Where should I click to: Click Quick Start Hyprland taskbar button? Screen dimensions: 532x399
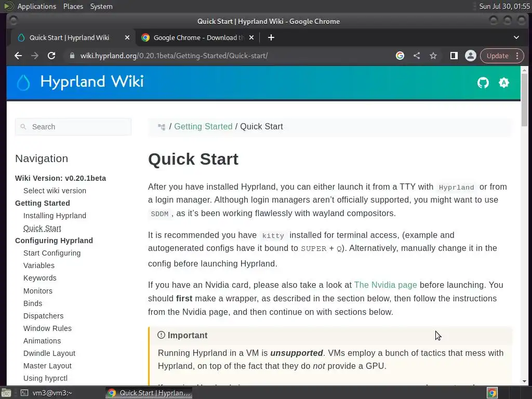(149, 393)
